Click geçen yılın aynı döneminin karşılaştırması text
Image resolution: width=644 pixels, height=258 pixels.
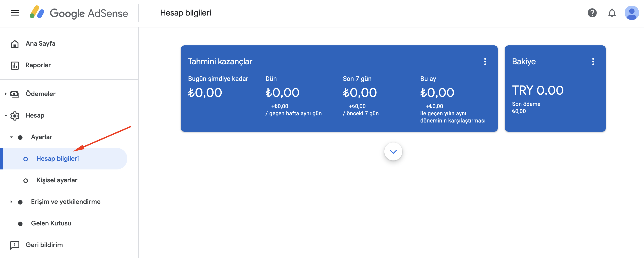click(x=453, y=117)
